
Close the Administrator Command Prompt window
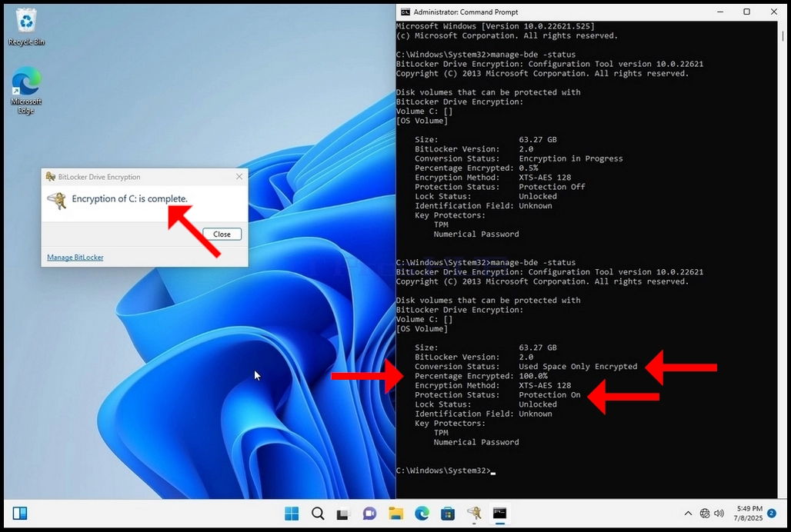coord(774,12)
